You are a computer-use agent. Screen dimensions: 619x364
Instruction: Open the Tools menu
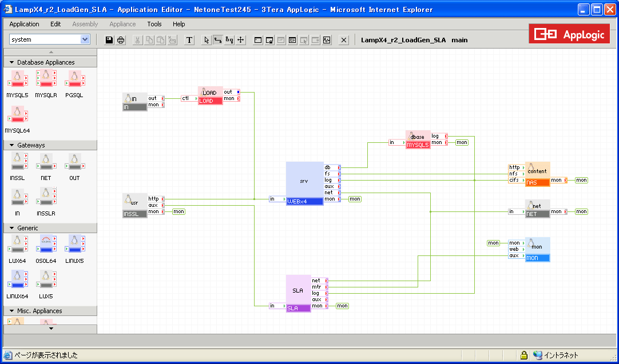[154, 24]
